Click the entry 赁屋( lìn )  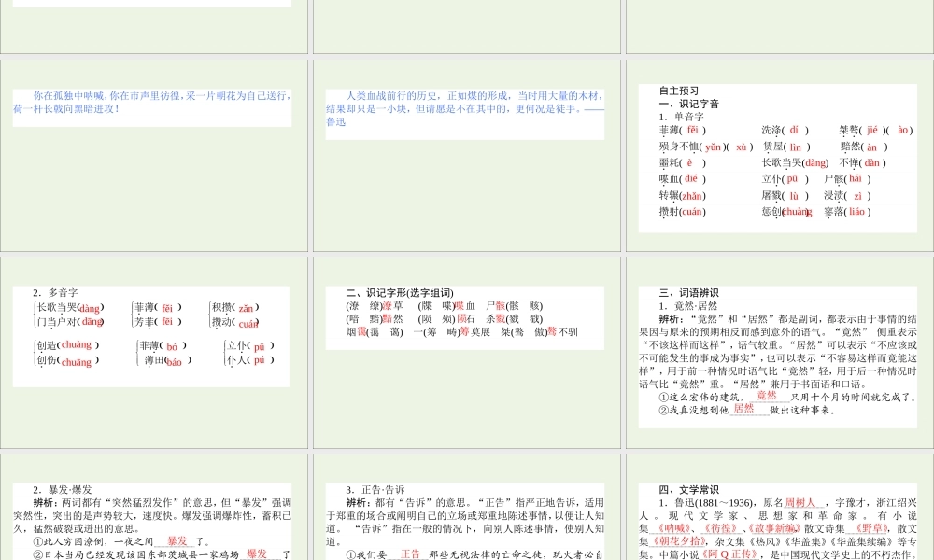pos(785,147)
